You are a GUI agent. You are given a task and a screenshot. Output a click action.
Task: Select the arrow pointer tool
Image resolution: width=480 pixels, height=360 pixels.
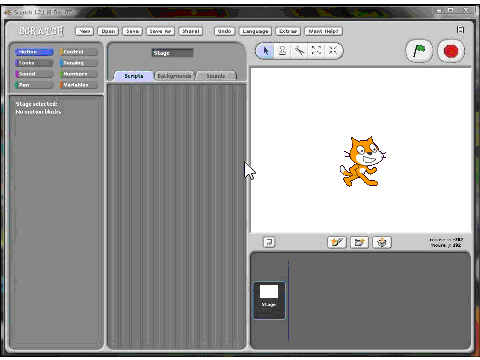(266, 51)
